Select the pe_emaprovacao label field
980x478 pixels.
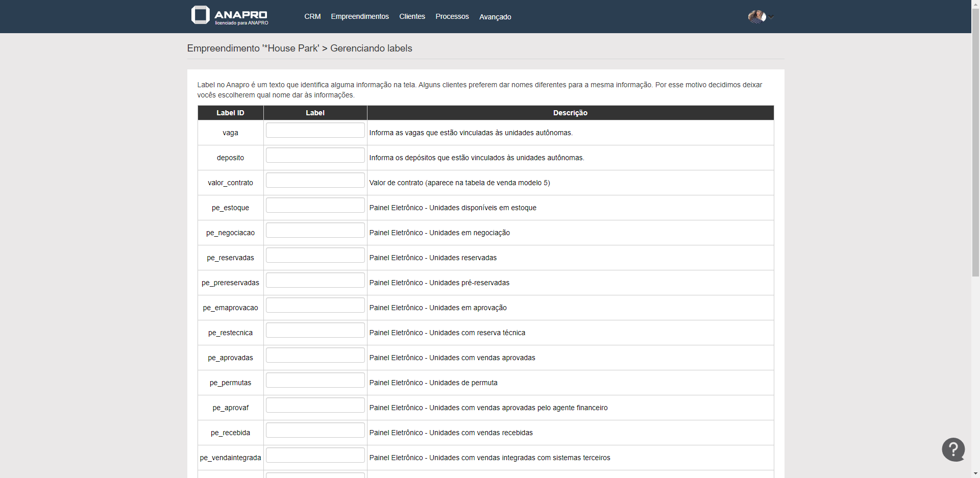(x=315, y=306)
